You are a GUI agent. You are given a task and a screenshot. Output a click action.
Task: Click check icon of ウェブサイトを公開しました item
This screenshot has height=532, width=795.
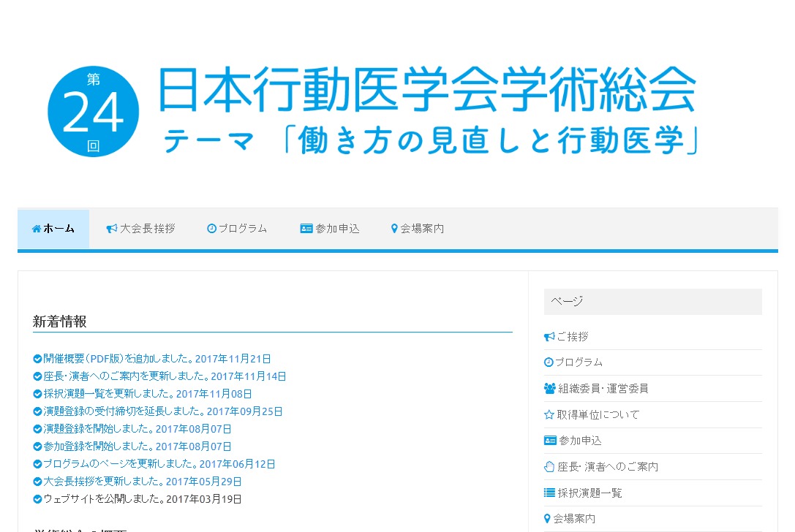pos(37,499)
